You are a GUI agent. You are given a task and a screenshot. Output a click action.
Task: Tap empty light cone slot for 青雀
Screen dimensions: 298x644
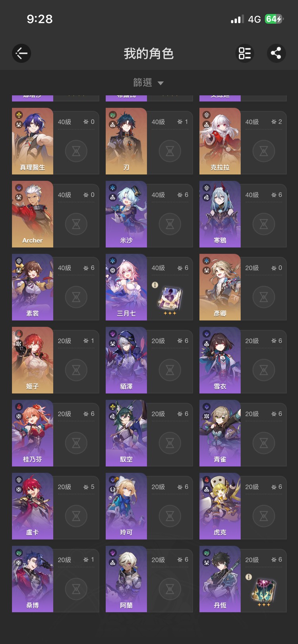(x=264, y=443)
